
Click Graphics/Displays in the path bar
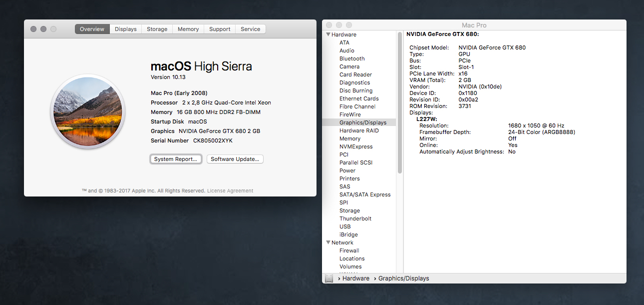click(403, 278)
